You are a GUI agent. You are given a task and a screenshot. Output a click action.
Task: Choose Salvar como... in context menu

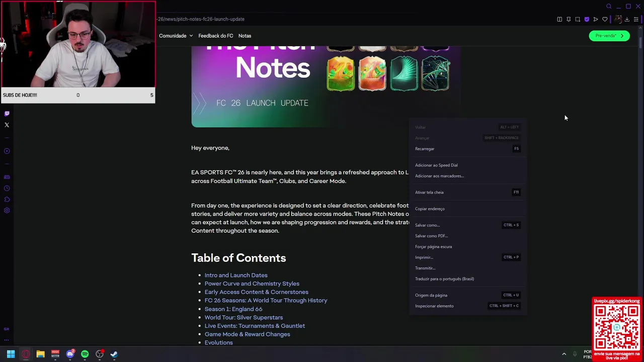[x=468, y=225]
